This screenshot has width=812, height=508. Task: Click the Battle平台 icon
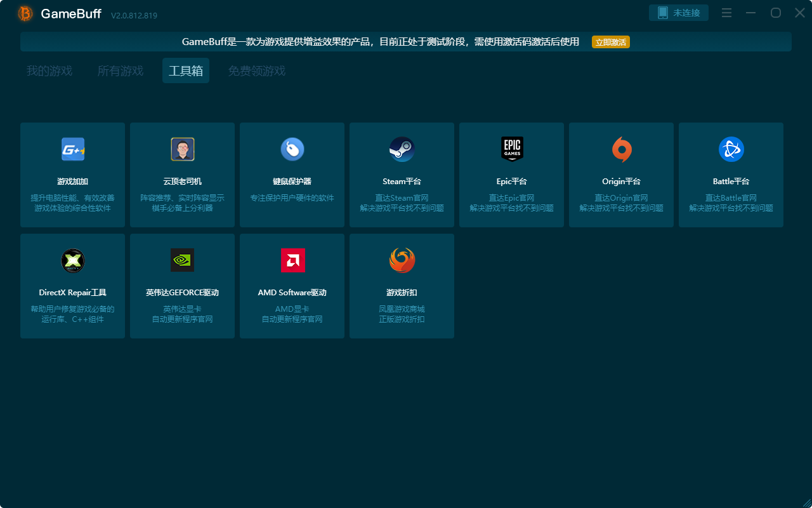coord(731,149)
